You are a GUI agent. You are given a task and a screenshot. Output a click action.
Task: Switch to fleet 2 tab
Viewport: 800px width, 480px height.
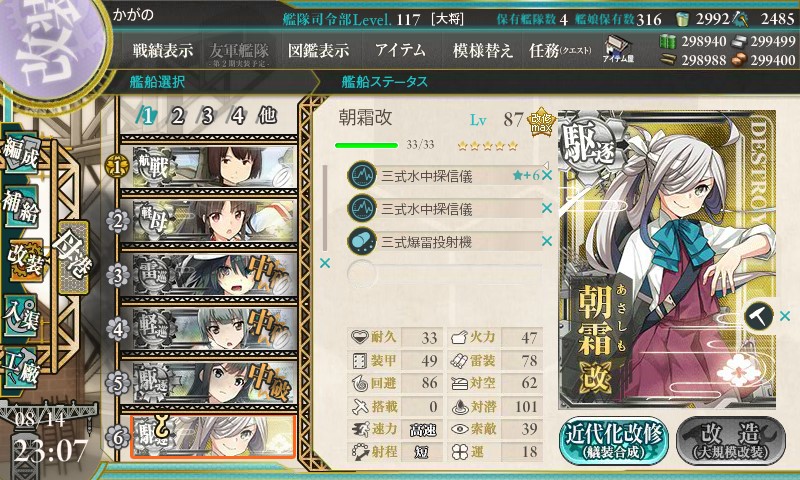(178, 117)
